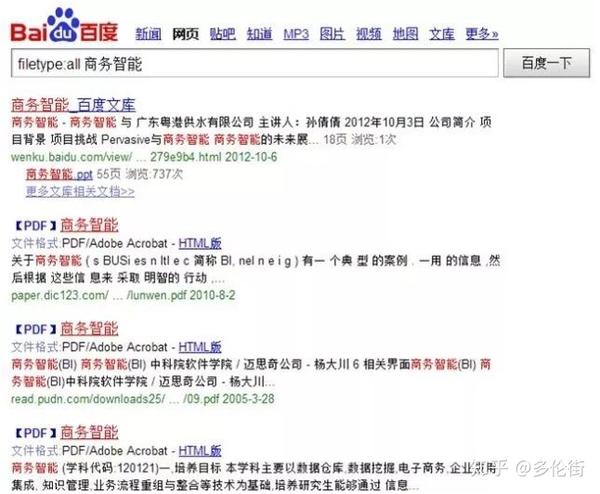Switch to the 地图 map tab
Screen dimensions: 600x494
tap(405, 34)
